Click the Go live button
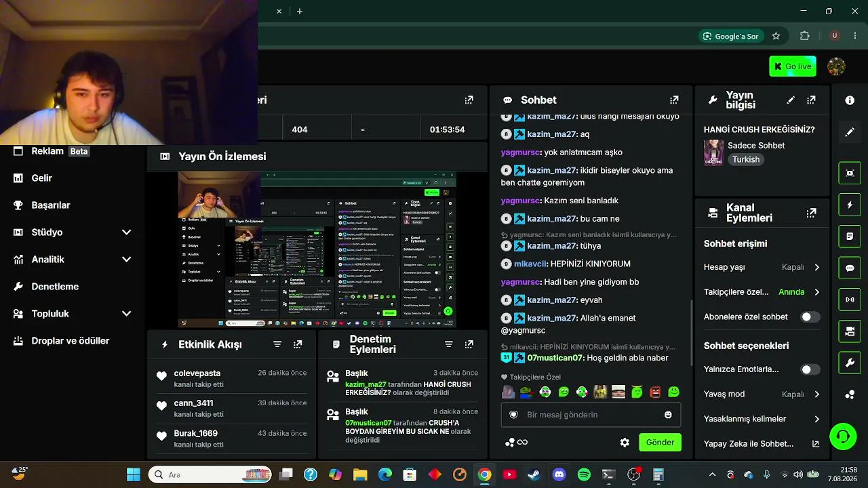The image size is (868, 488). coord(792,66)
